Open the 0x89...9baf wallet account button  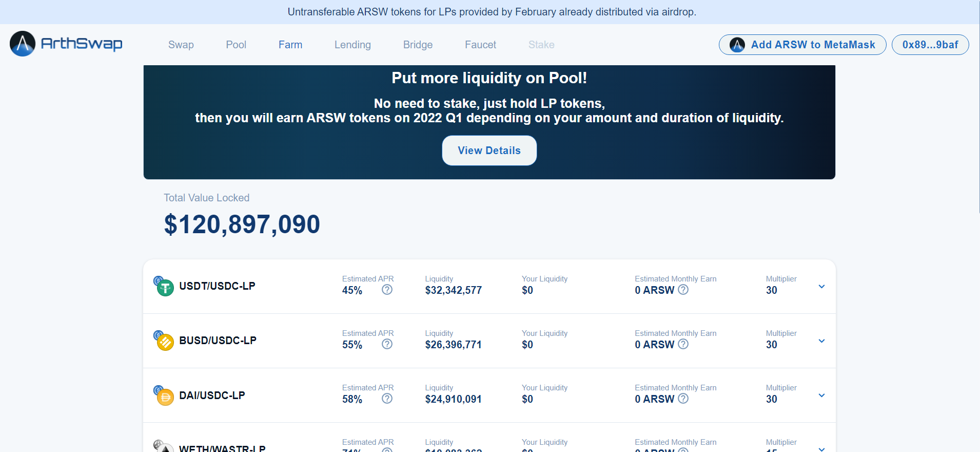[930, 45]
